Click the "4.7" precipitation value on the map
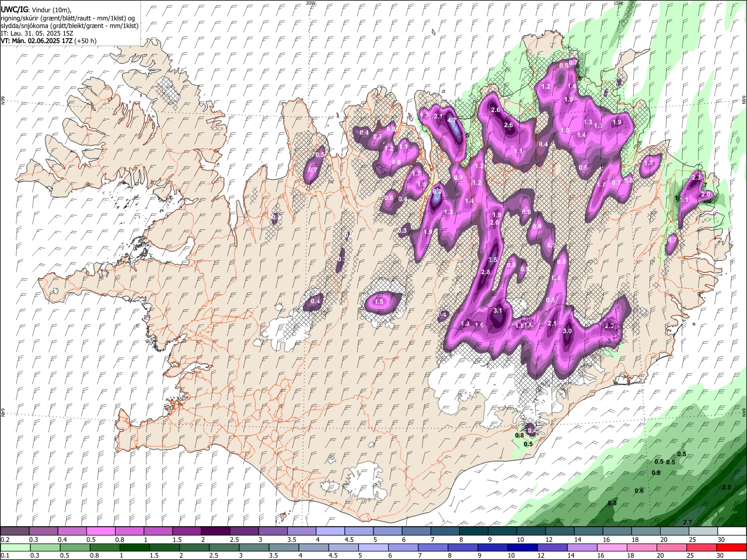Screen dimensions: 747x560 pyautogui.click(x=452, y=120)
